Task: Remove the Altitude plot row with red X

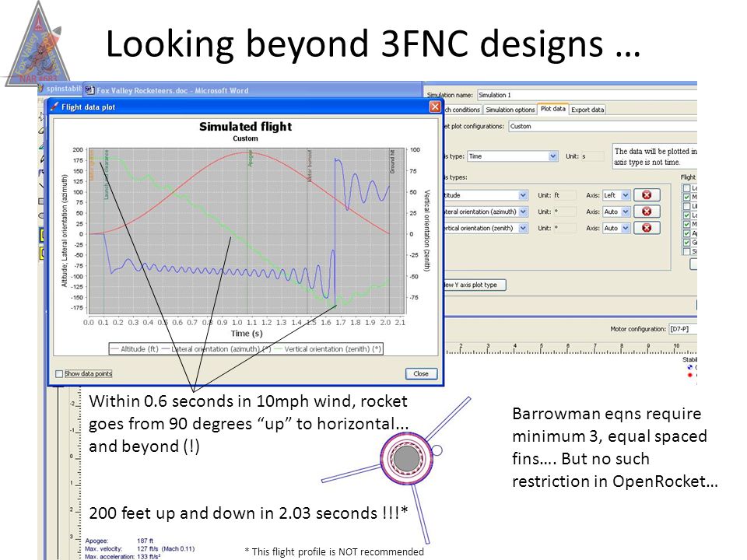Action: 647,194
